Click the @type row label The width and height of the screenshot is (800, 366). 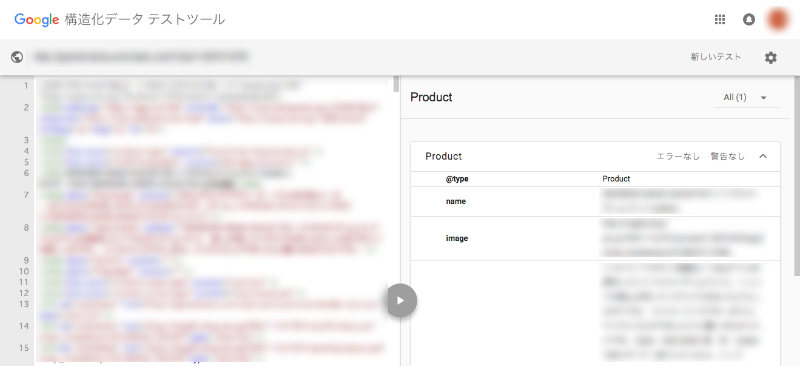point(457,179)
